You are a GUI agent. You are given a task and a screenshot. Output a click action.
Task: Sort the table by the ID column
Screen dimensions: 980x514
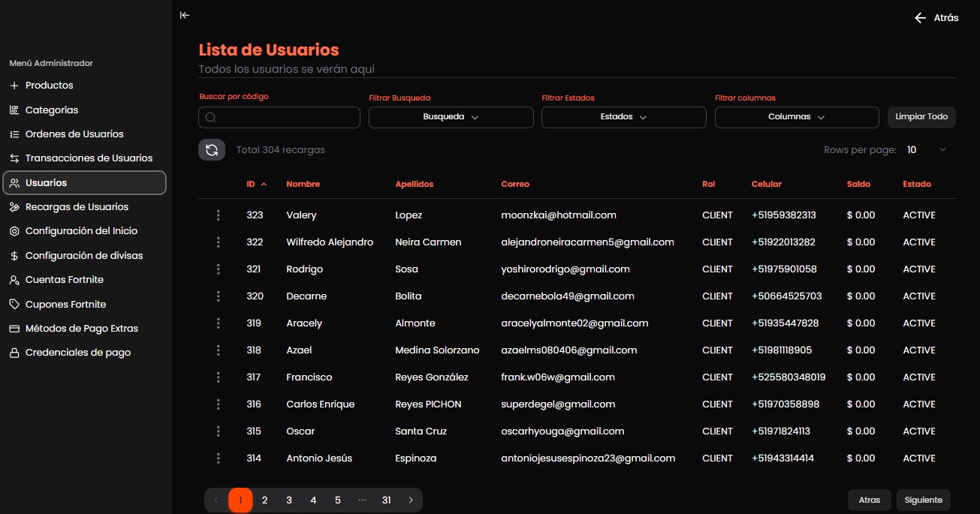(x=256, y=184)
